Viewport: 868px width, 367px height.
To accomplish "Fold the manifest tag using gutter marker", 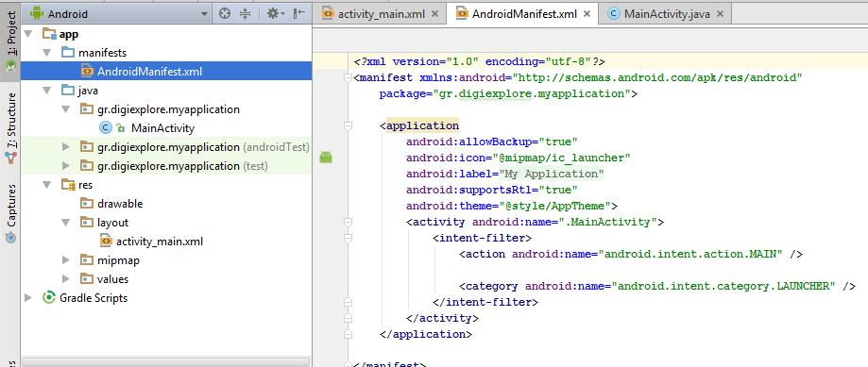I will pyautogui.click(x=348, y=78).
